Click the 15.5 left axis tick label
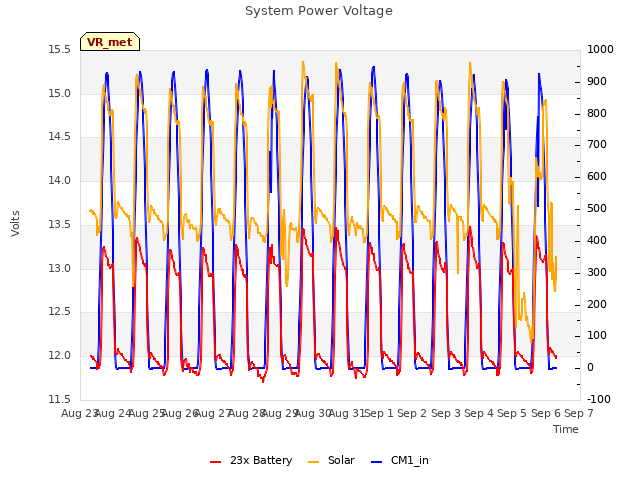Screen dimensions: 640x480 pos(60,50)
